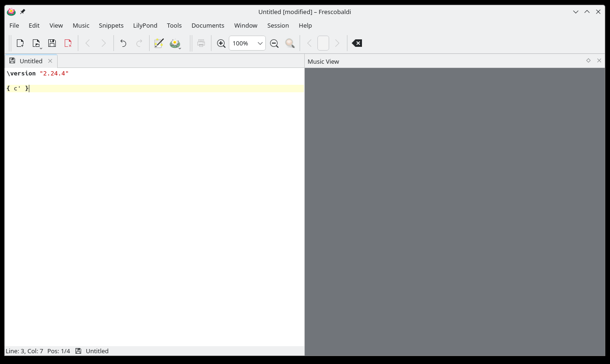Close the document using the red toolbar icon
This screenshot has height=364, width=610.
(x=68, y=43)
